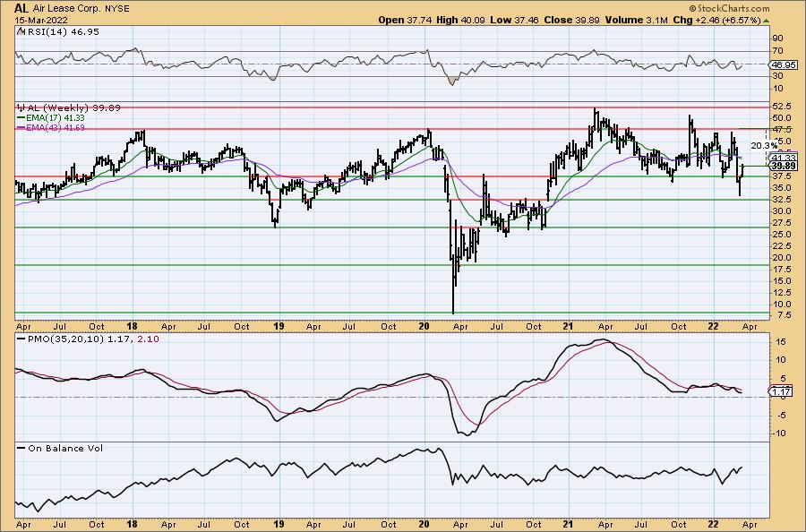Click the Chg +2.46 (+6.57%) value
The height and width of the screenshot is (532, 806).
pyautogui.click(x=716, y=20)
